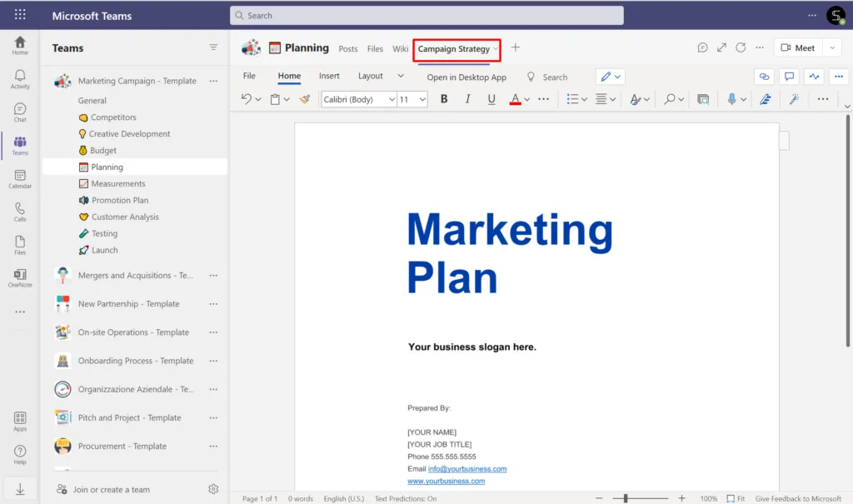The image size is (853, 504).
Task: Open the app launcher waffle icon
Action: tap(20, 15)
